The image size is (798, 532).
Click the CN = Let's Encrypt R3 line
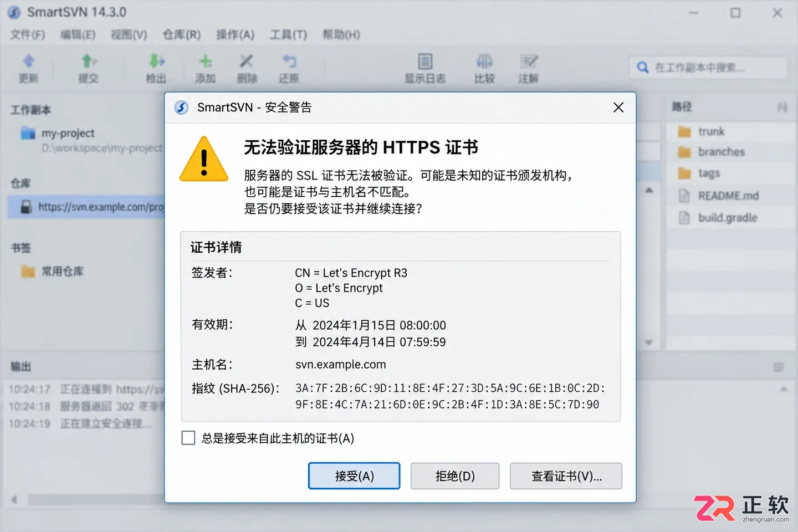coord(351,273)
